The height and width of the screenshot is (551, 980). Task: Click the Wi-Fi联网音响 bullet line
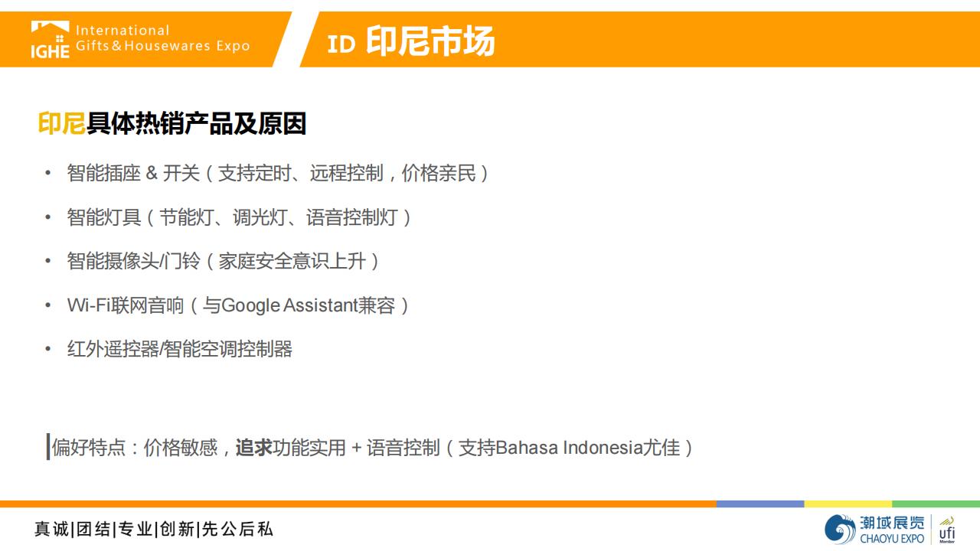click(238, 305)
